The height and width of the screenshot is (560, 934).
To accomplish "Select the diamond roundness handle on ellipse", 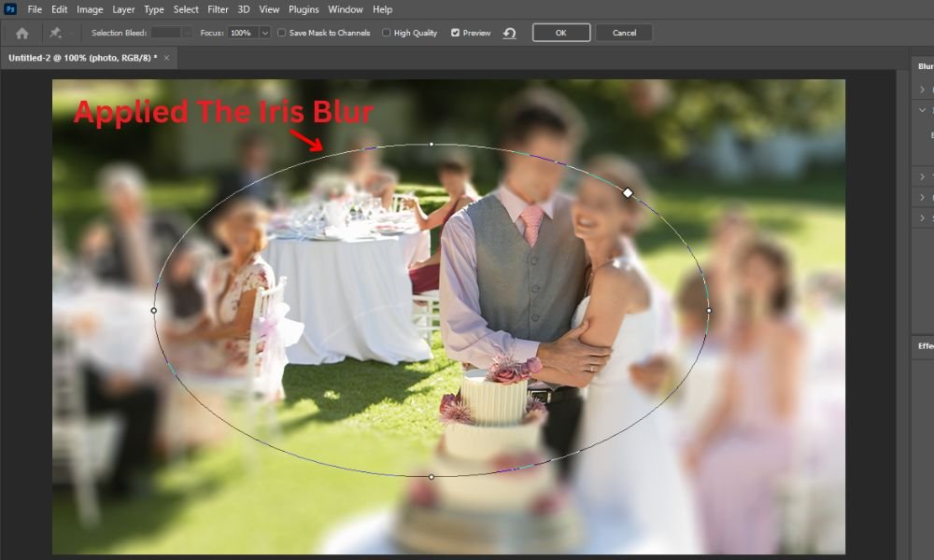I will pyautogui.click(x=628, y=193).
